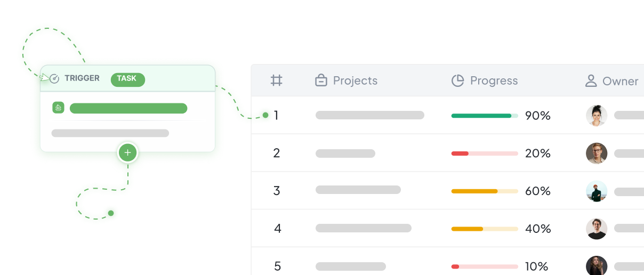Click the briefcase icon beside Projects

321,81
